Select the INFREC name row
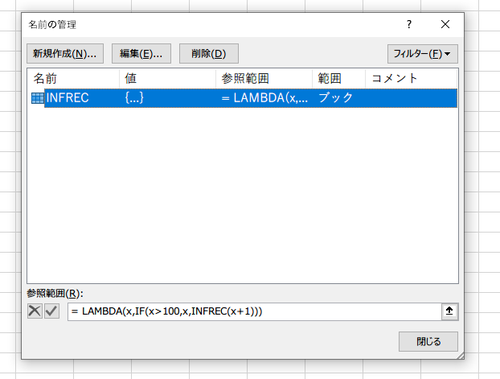The image size is (500, 379). point(244,98)
